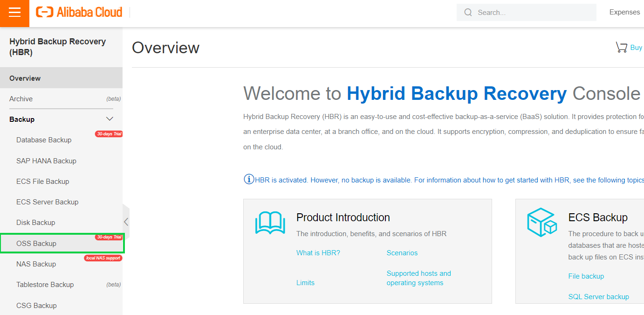The width and height of the screenshot is (644, 315).
Task: Click the Hybrid Backup Recovery (HBR) sidebar title
Action: tap(57, 47)
